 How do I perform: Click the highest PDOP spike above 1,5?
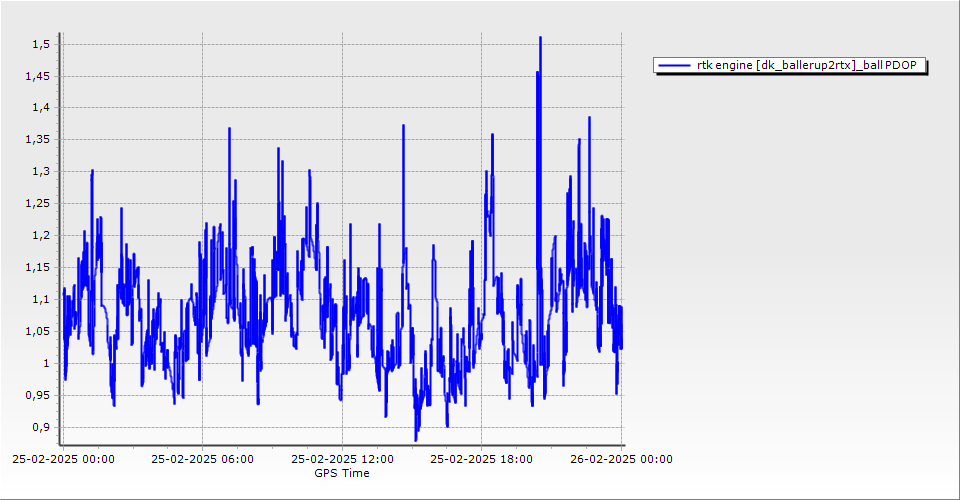pyautogui.click(x=540, y=39)
